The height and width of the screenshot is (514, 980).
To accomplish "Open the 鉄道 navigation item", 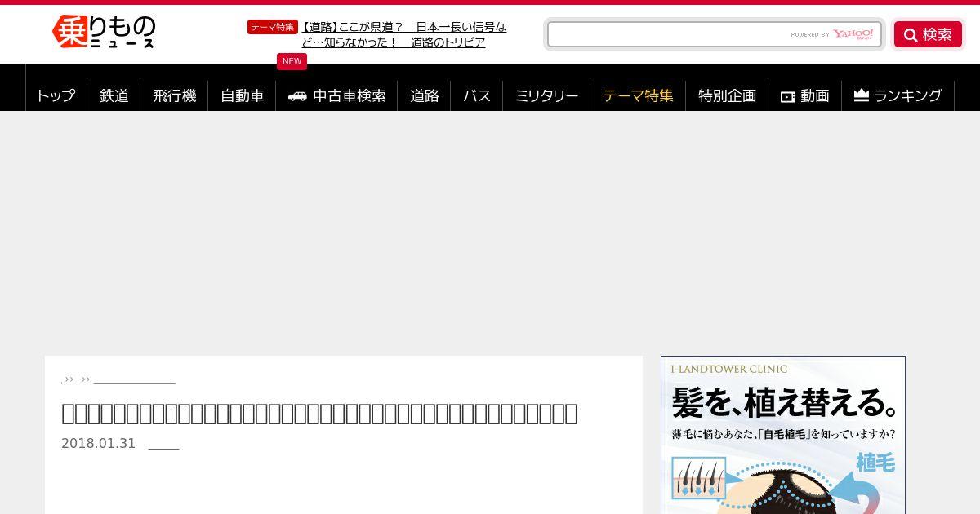I will coord(114,95).
